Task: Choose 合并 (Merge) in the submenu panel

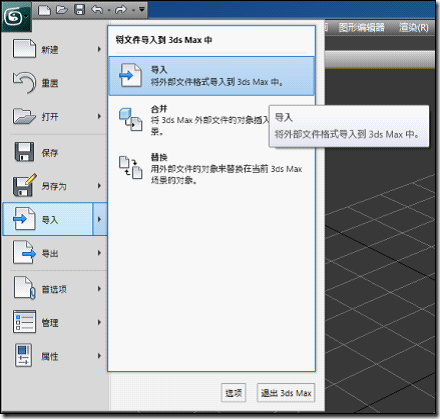Action: [211, 120]
